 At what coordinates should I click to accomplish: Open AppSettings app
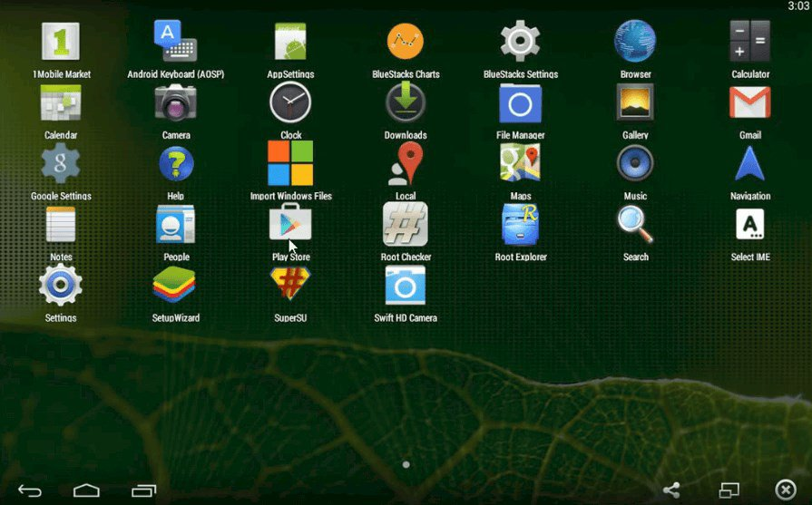click(x=290, y=42)
